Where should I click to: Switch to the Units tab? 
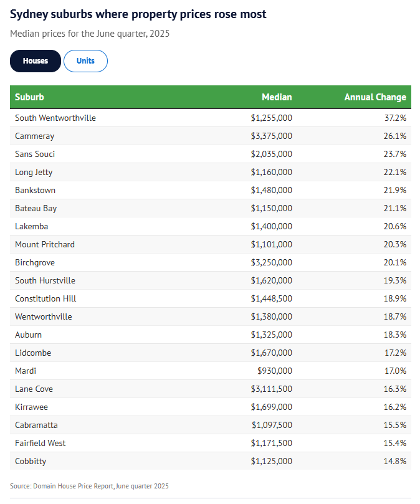click(85, 61)
